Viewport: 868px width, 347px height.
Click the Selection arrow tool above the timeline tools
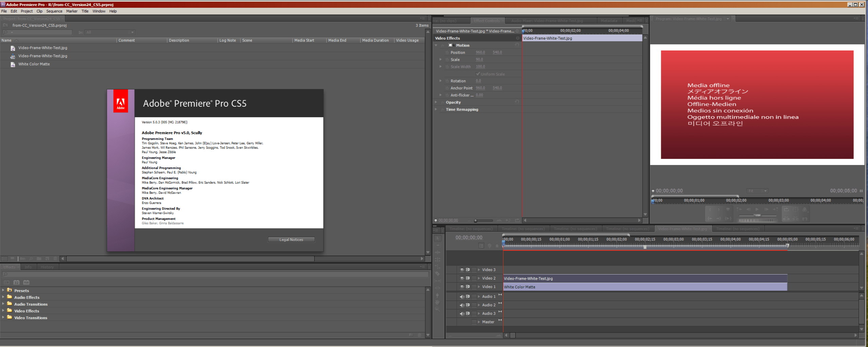(438, 238)
